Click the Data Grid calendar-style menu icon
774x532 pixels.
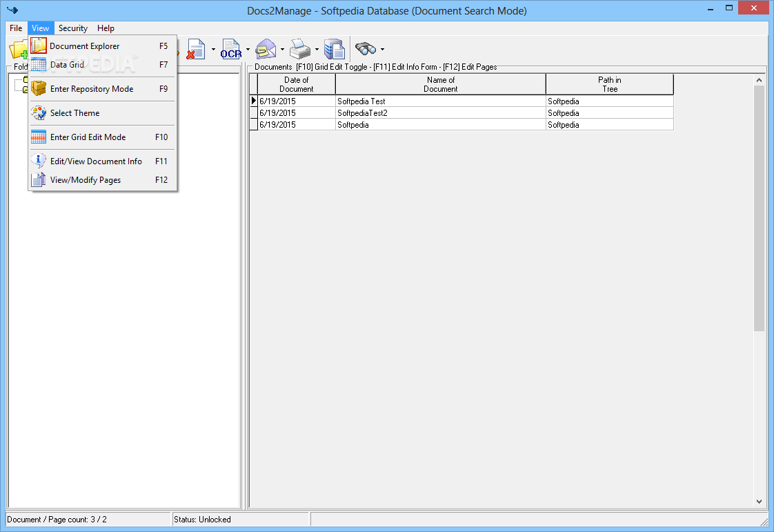pos(39,65)
